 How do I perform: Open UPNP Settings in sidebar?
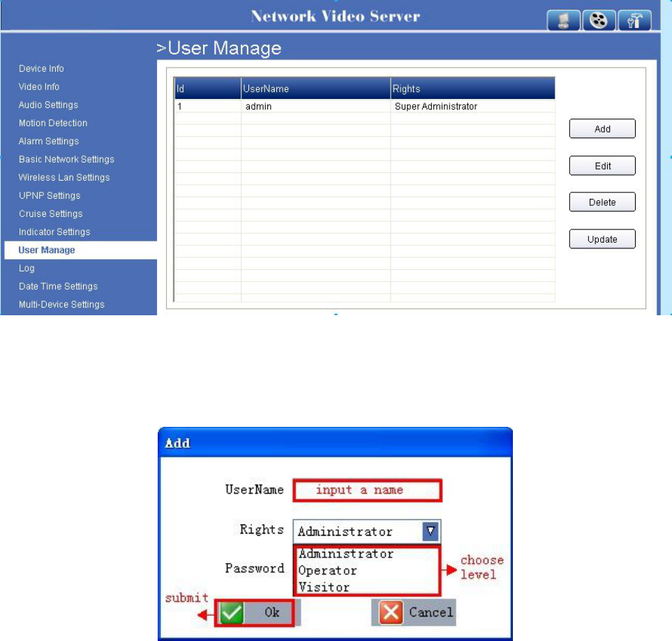(50, 195)
